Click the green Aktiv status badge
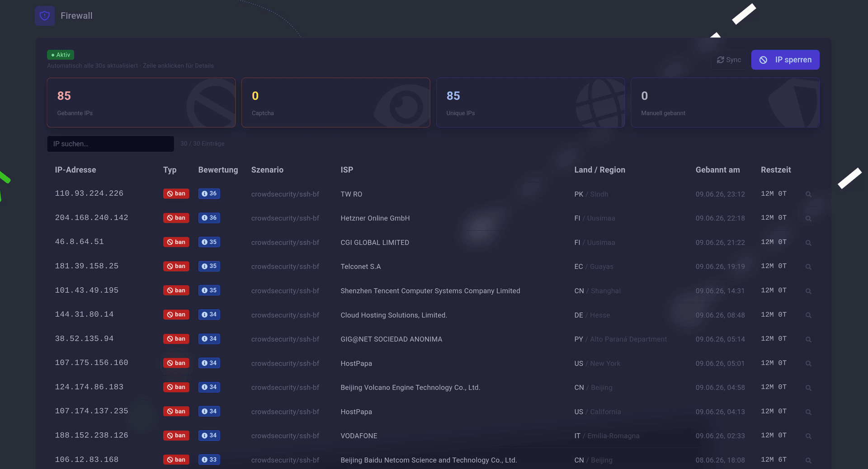This screenshot has height=469, width=868. coord(61,55)
